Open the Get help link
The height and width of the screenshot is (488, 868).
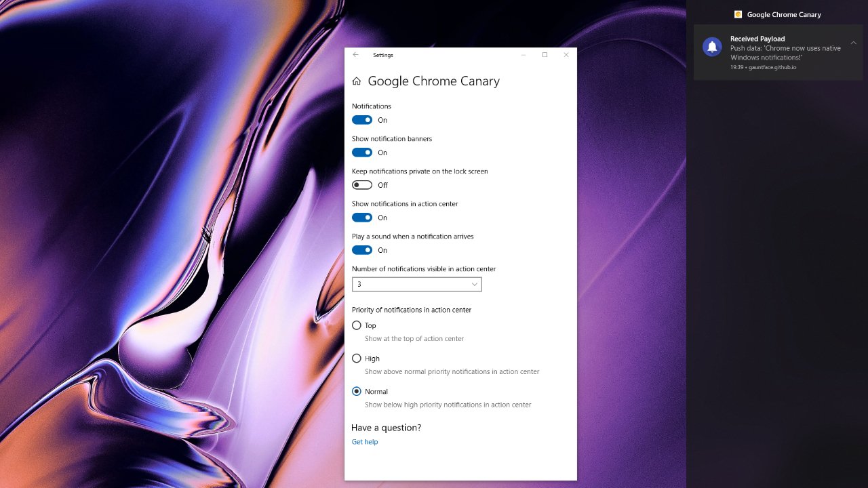pyautogui.click(x=365, y=442)
